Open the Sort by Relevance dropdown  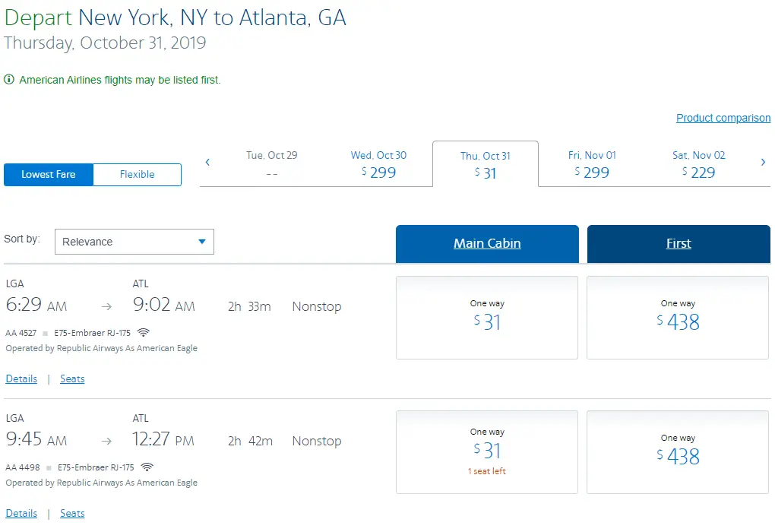(134, 242)
